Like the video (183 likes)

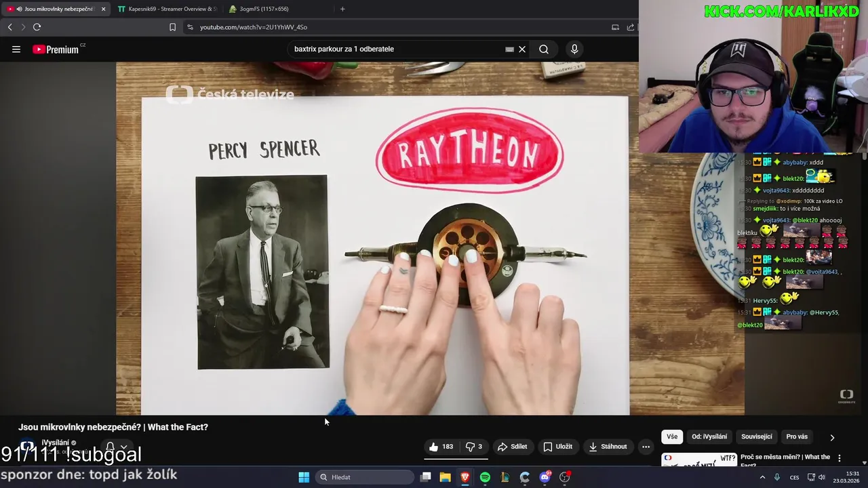point(441,447)
